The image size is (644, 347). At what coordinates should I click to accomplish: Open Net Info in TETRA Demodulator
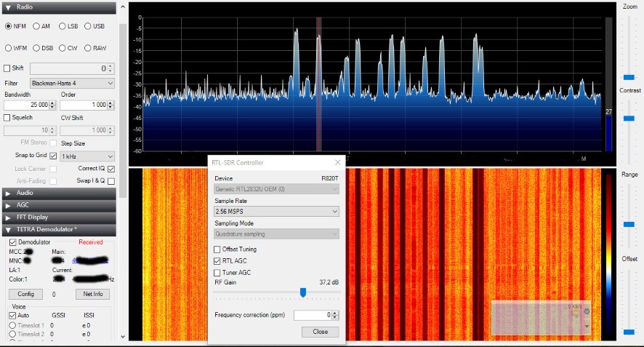pos(92,294)
